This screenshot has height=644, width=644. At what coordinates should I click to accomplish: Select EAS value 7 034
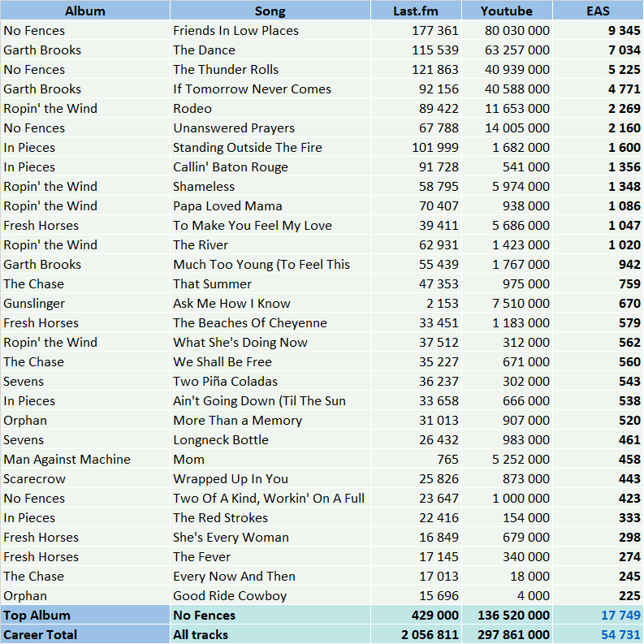click(598, 50)
